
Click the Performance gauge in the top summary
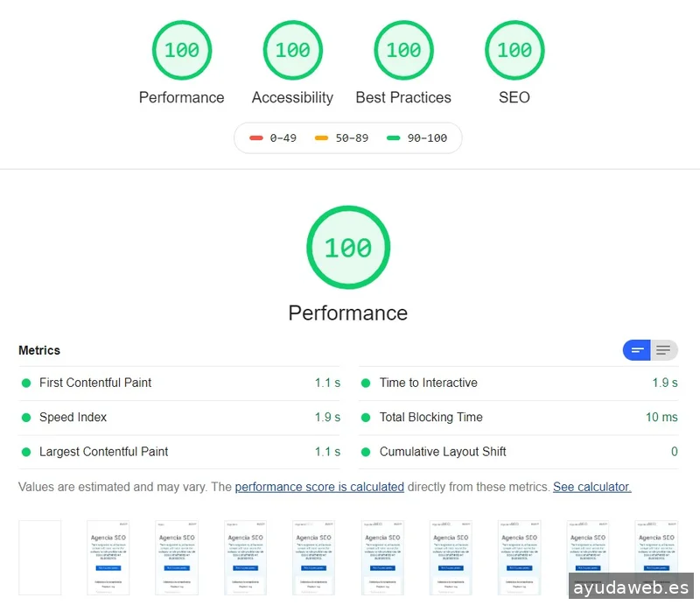point(181,50)
